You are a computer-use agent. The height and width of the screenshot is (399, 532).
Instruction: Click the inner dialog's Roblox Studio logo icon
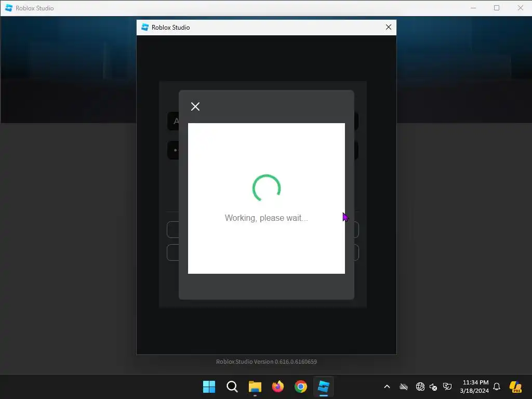coord(145,27)
